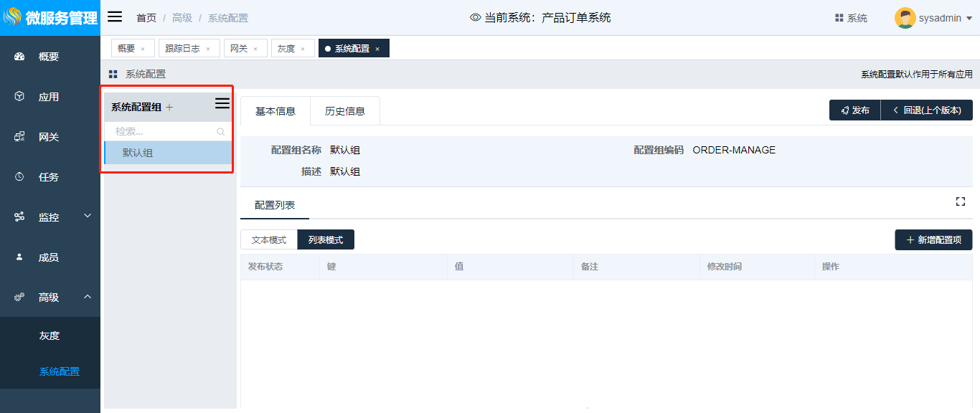
Task: Close the 灰度 tab
Action: click(303, 49)
